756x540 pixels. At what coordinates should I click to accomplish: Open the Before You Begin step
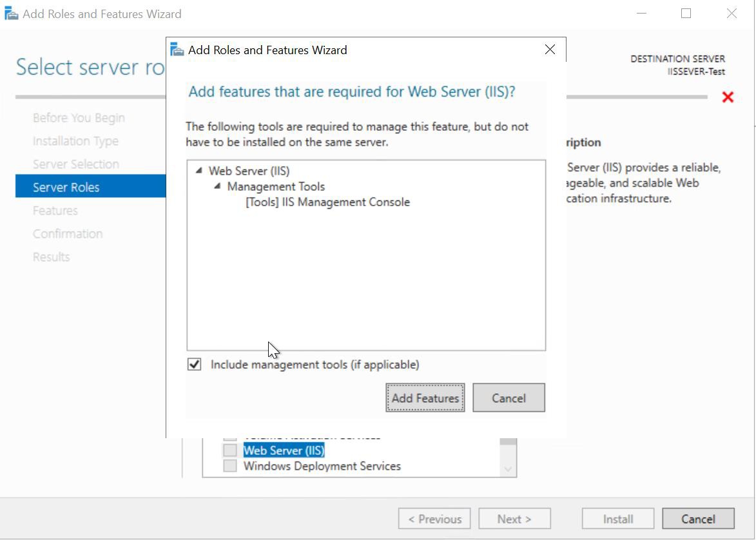point(79,118)
